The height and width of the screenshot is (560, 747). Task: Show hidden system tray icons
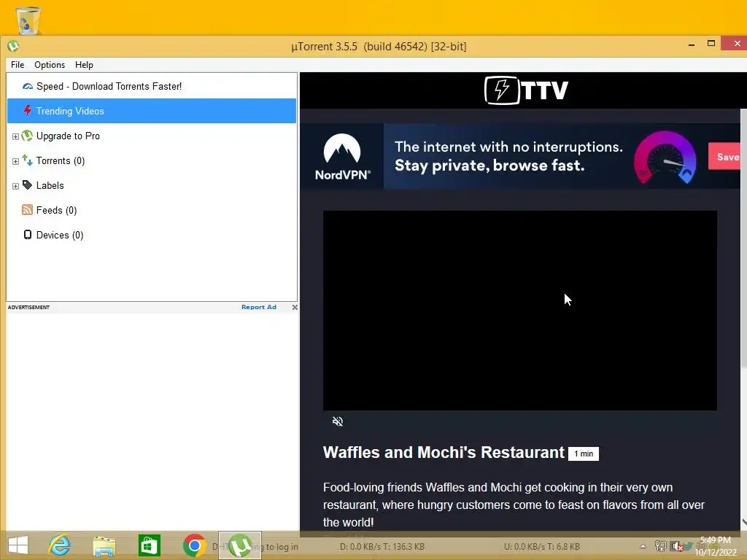click(643, 546)
